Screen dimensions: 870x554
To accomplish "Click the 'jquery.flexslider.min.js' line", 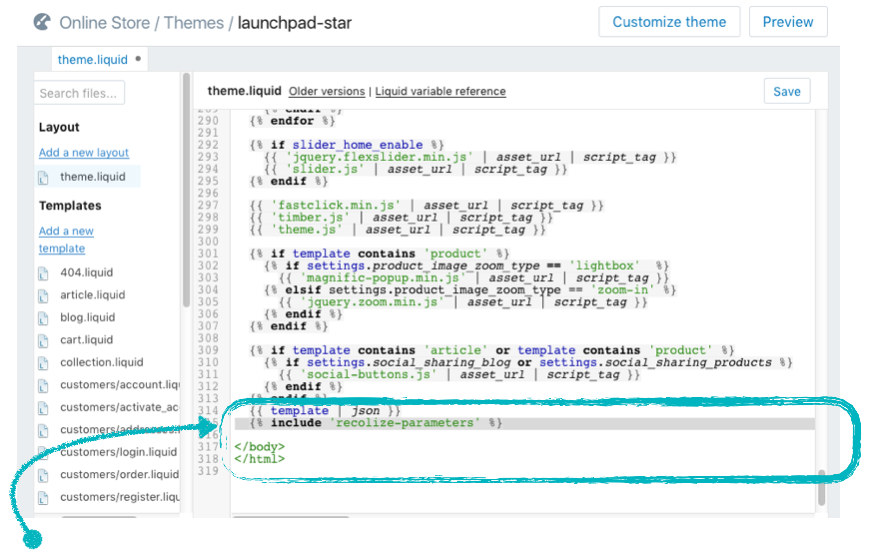I will 470,157.
